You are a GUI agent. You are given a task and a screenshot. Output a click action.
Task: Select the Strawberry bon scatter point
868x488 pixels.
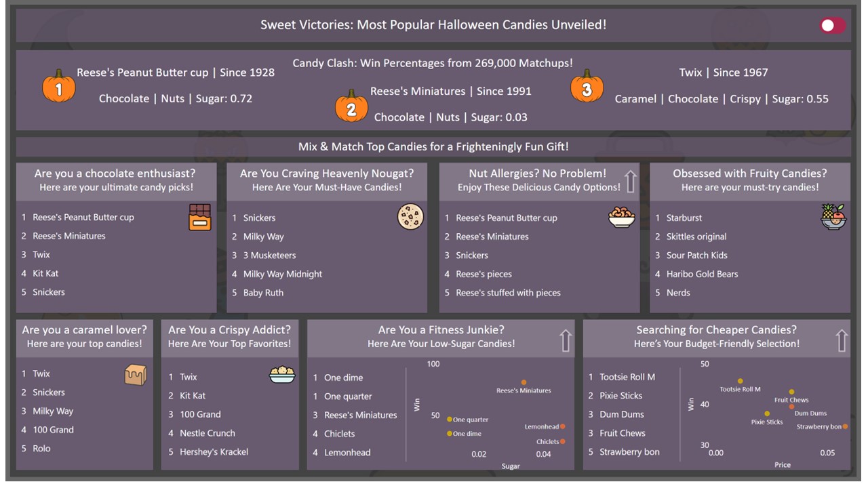pyautogui.click(x=845, y=426)
